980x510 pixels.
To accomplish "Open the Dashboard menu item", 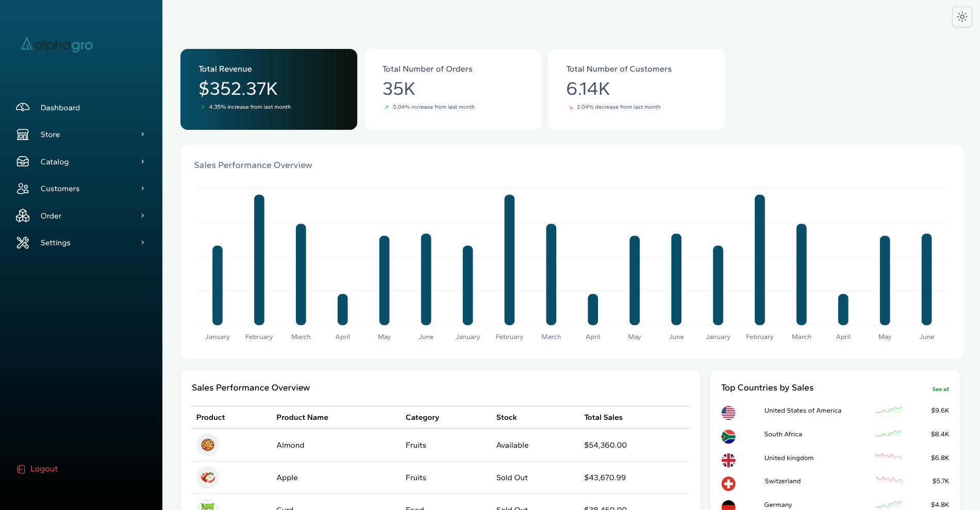I will (x=60, y=108).
